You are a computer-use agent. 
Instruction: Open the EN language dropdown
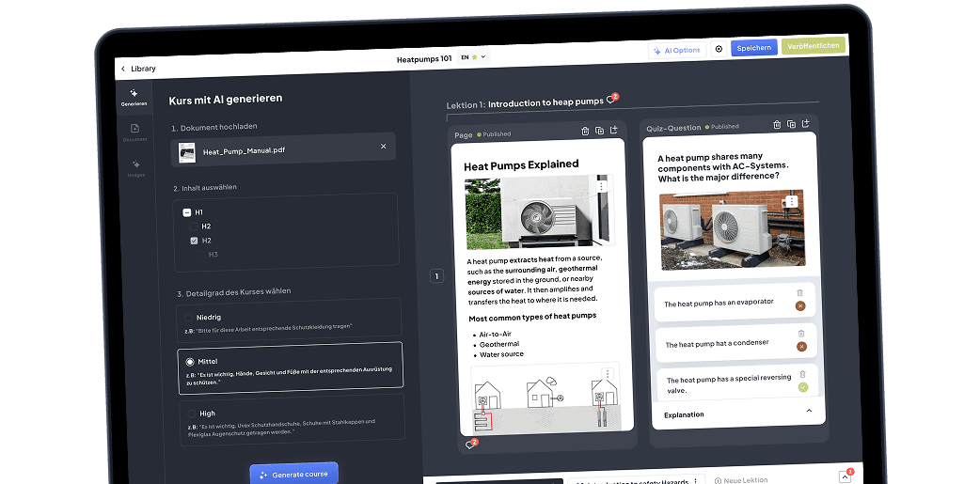coord(473,57)
